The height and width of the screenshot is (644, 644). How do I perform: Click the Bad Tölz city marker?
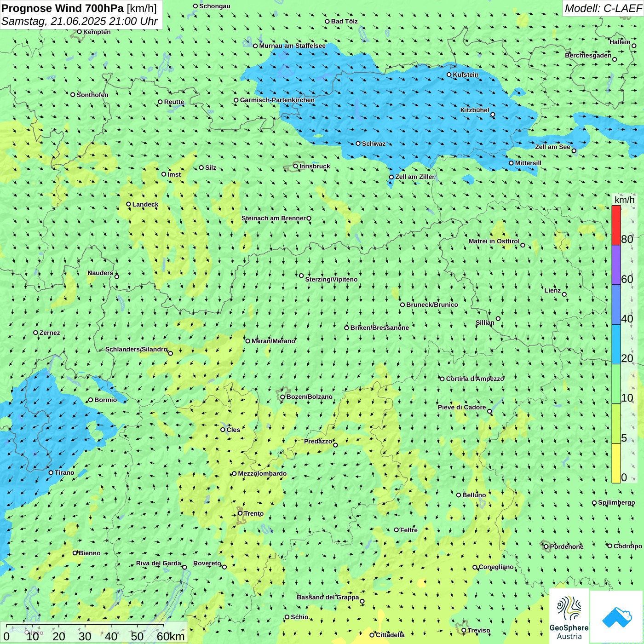click(328, 21)
